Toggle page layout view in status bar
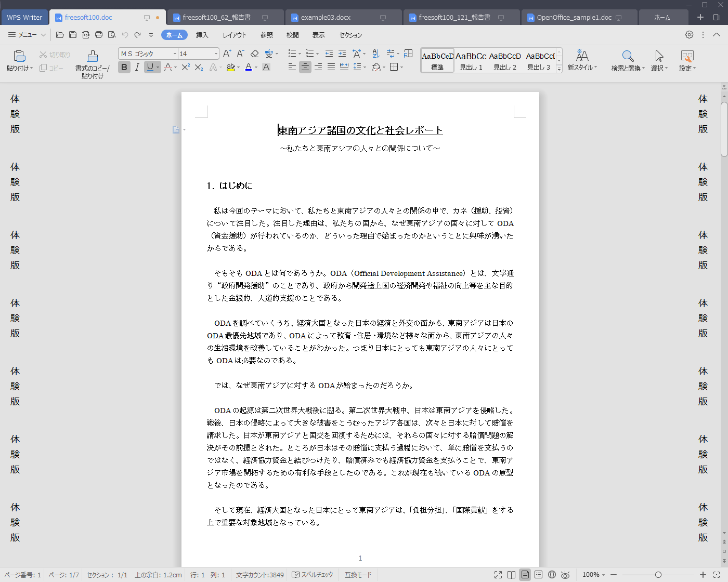728x582 pixels. 525,575
